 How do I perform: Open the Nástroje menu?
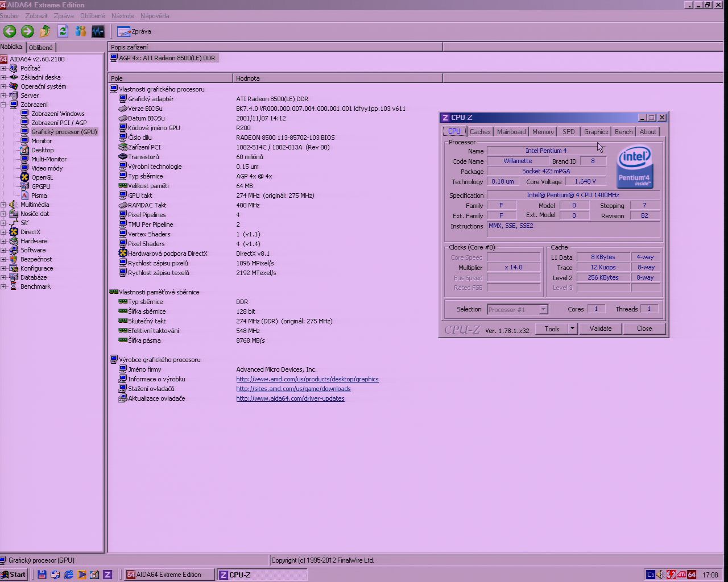point(123,16)
